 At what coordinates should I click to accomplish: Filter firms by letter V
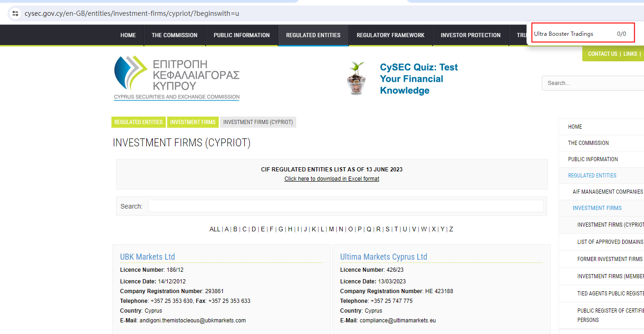tap(414, 229)
